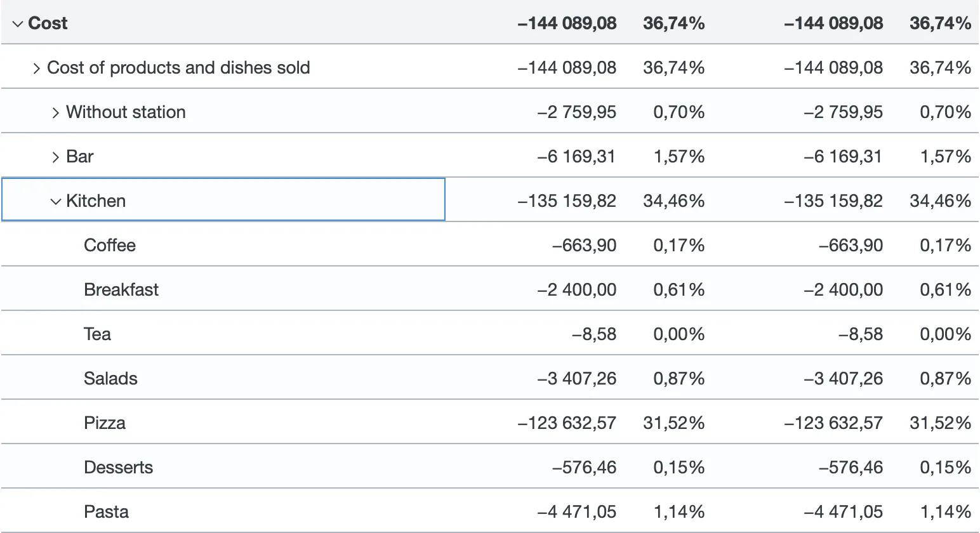Click the Tea row label
Image resolution: width=980 pixels, height=533 pixels.
click(97, 334)
